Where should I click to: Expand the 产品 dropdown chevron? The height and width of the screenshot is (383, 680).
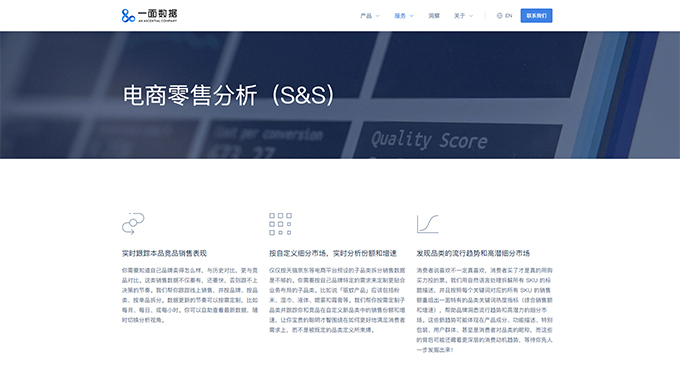[x=378, y=16]
